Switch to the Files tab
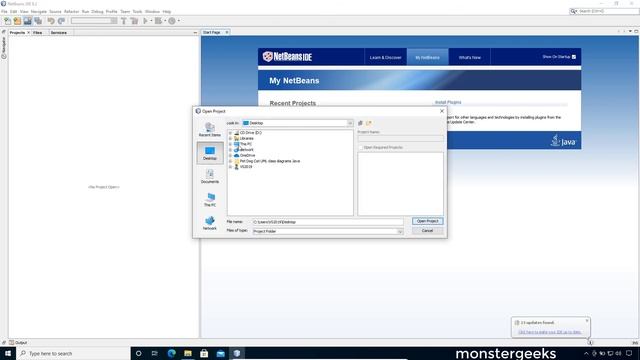640x360 pixels. (x=38, y=33)
